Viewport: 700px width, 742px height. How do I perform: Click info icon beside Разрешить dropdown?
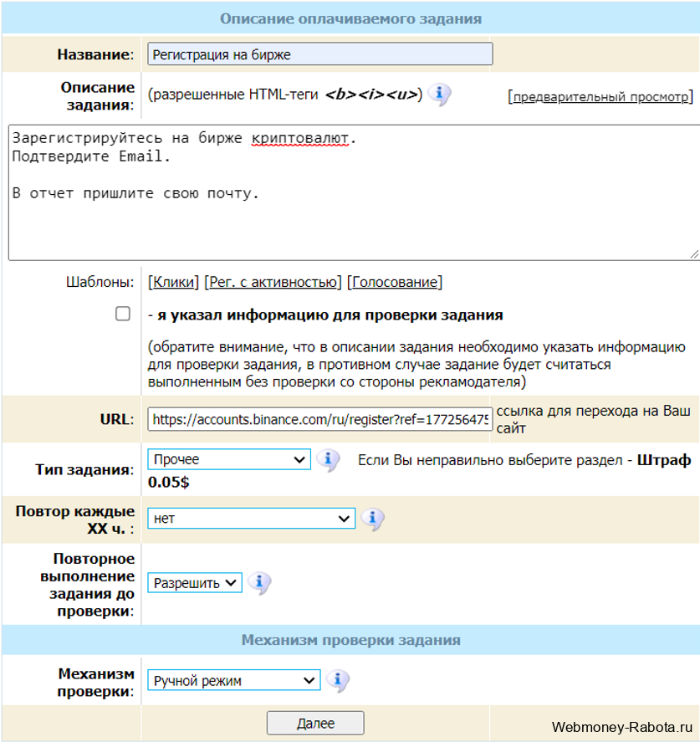click(x=259, y=582)
